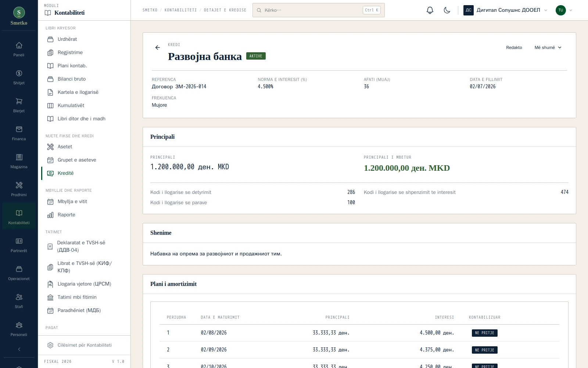Click SMETKO breadcrumb link
The height and width of the screenshot is (368, 588).
(x=150, y=10)
